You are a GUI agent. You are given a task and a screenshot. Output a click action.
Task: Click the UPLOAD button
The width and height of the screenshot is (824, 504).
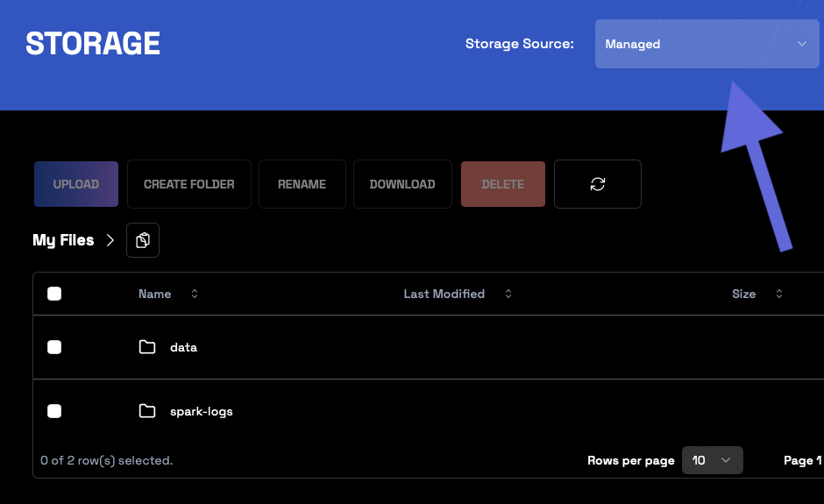(x=76, y=184)
